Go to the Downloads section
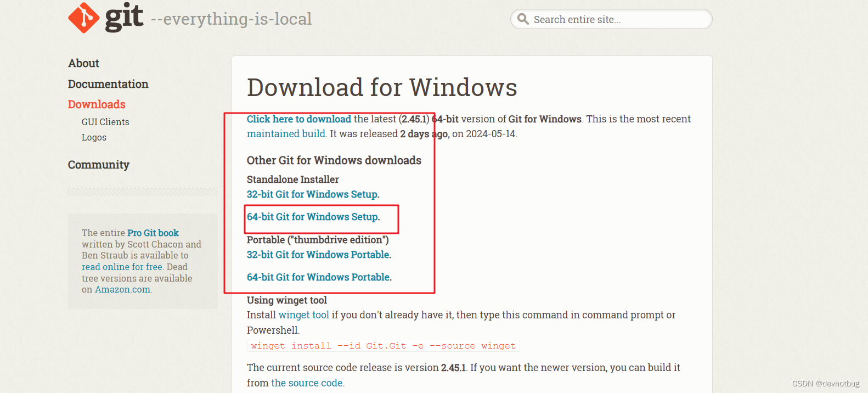 tap(97, 104)
